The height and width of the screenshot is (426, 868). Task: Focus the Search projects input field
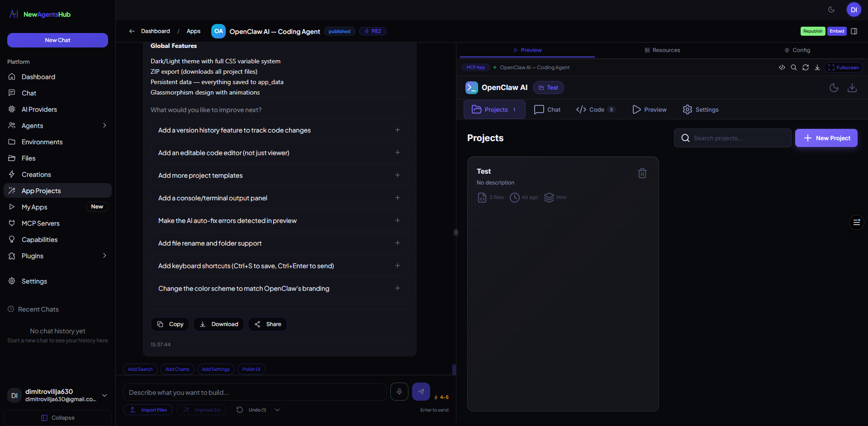coord(733,138)
